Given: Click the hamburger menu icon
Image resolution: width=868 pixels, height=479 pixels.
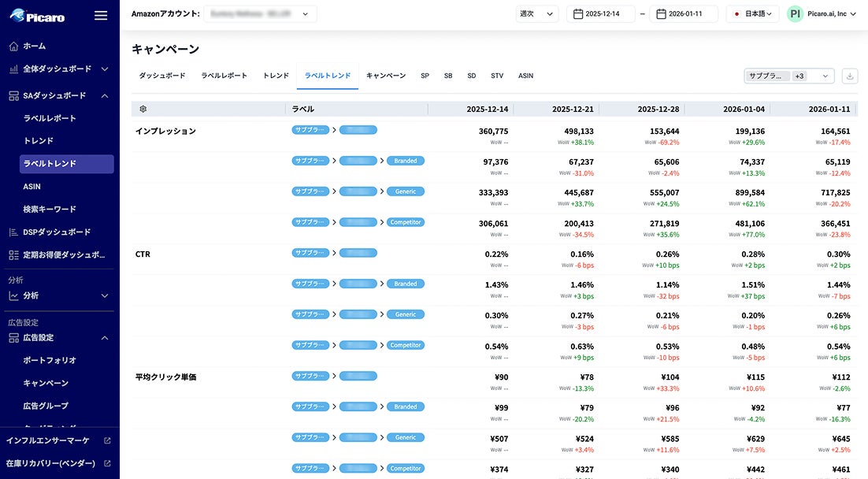Looking at the screenshot, I should 101,16.
